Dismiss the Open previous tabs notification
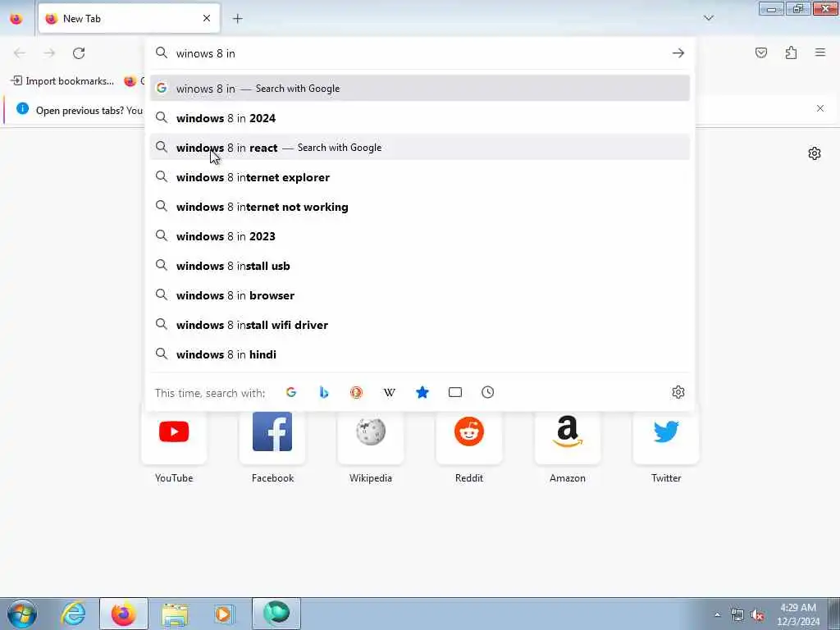Image resolution: width=840 pixels, height=630 pixels. 820,108
